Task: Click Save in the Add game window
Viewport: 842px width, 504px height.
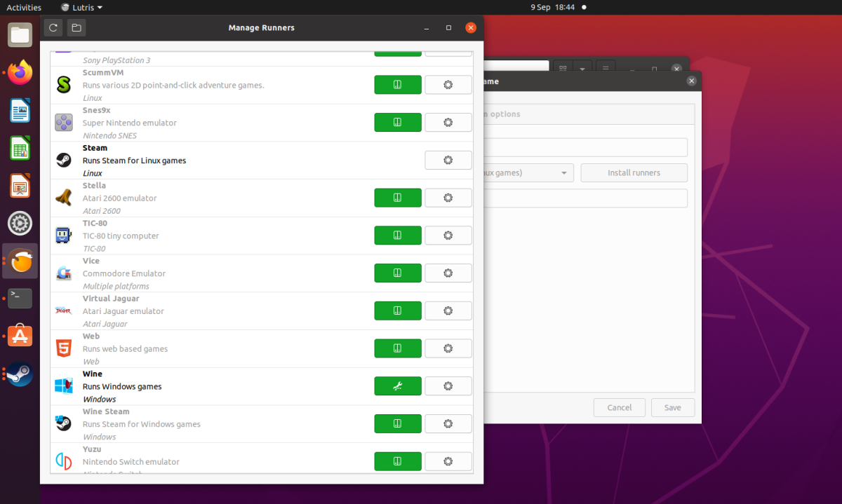Action: tap(673, 407)
